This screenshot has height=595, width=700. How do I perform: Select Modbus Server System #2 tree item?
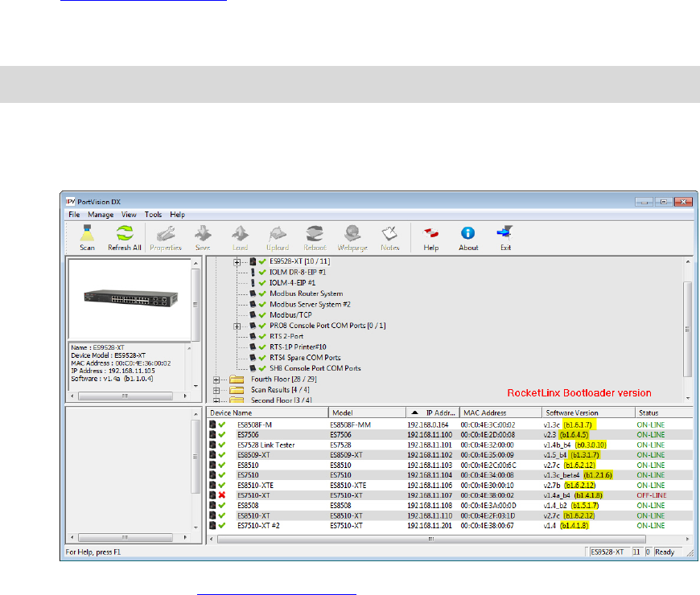pos(310,304)
